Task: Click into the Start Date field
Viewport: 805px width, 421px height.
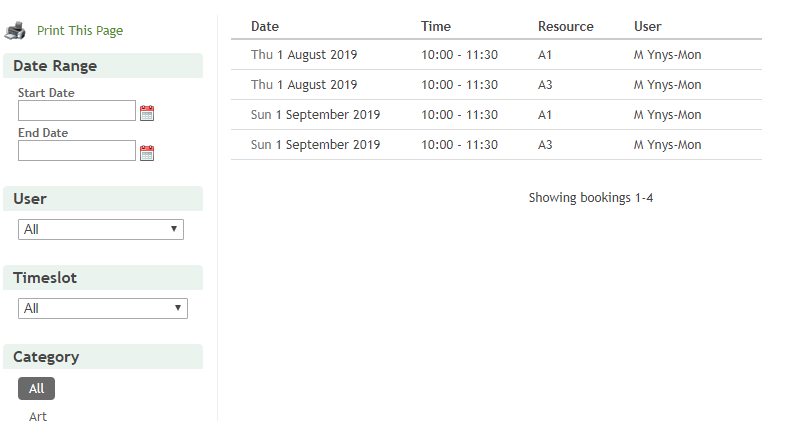Action: [x=77, y=111]
